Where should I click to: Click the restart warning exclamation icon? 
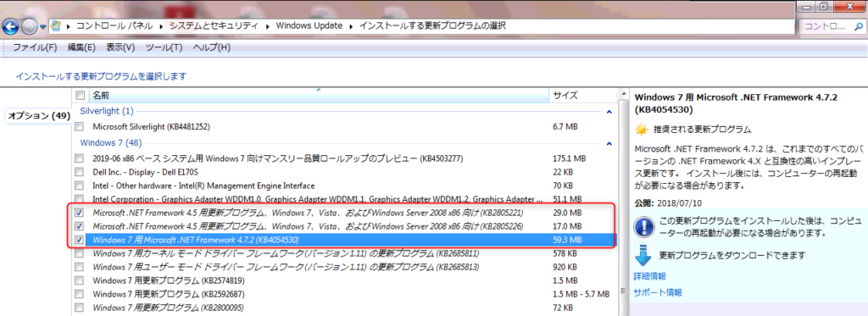coord(643,226)
